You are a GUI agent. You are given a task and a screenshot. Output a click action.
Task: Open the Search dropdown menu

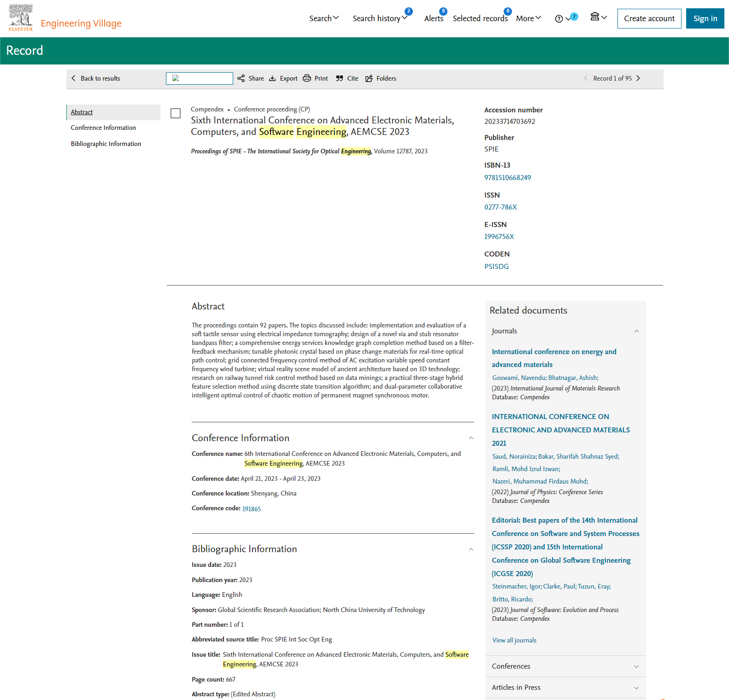pyautogui.click(x=324, y=18)
